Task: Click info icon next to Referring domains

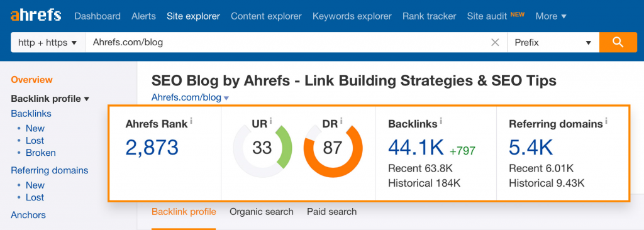Action: [606, 121]
